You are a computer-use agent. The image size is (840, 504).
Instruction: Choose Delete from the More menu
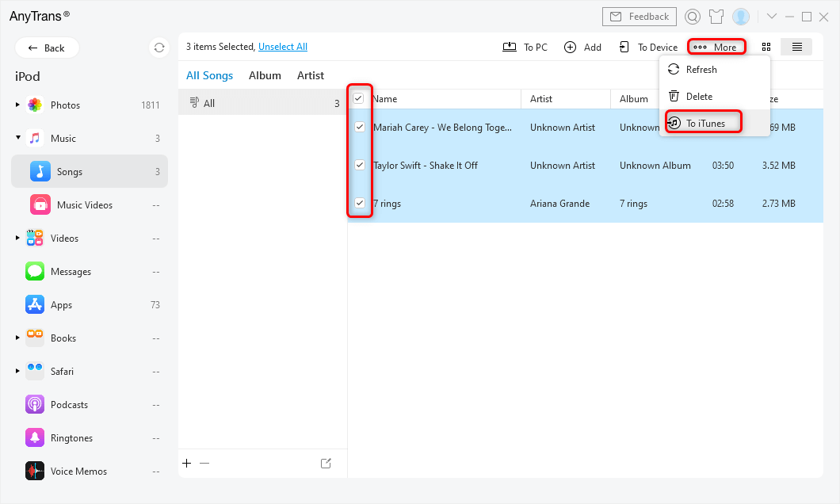tap(715, 97)
